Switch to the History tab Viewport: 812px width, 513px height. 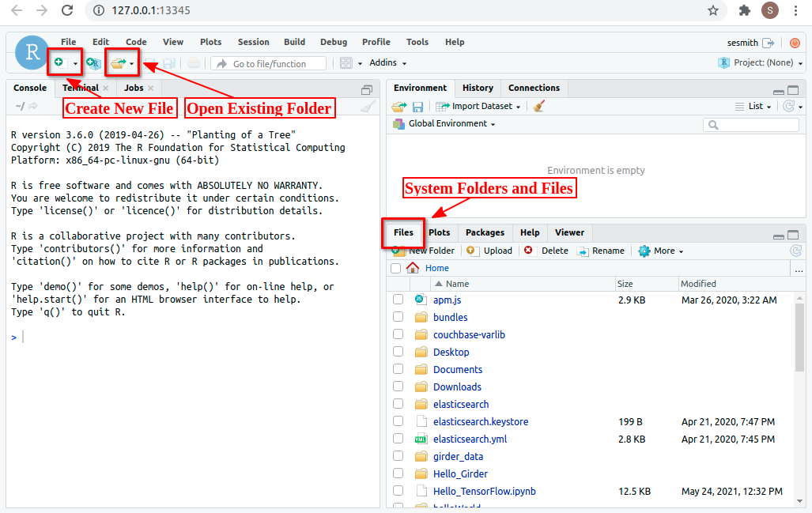478,88
